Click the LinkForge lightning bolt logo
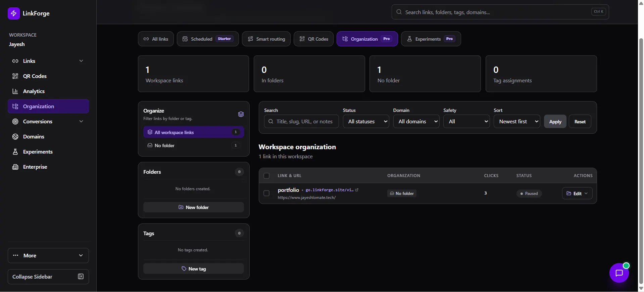644x292 pixels. click(x=14, y=13)
